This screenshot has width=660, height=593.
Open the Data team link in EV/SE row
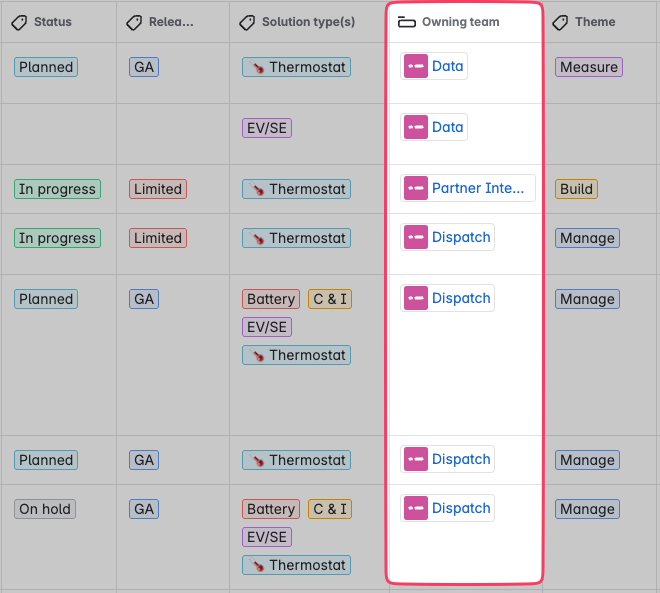(x=447, y=127)
